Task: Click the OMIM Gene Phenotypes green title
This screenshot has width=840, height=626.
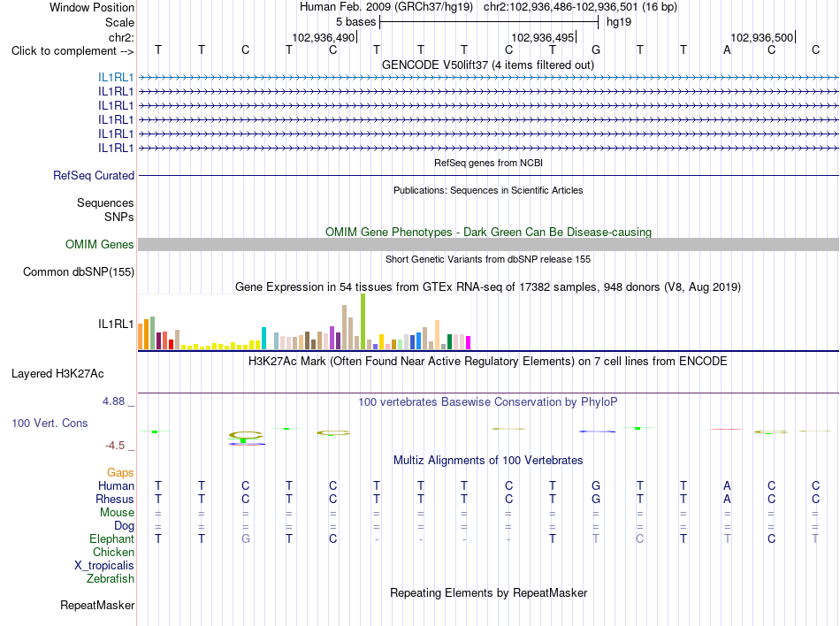Action: click(x=488, y=232)
